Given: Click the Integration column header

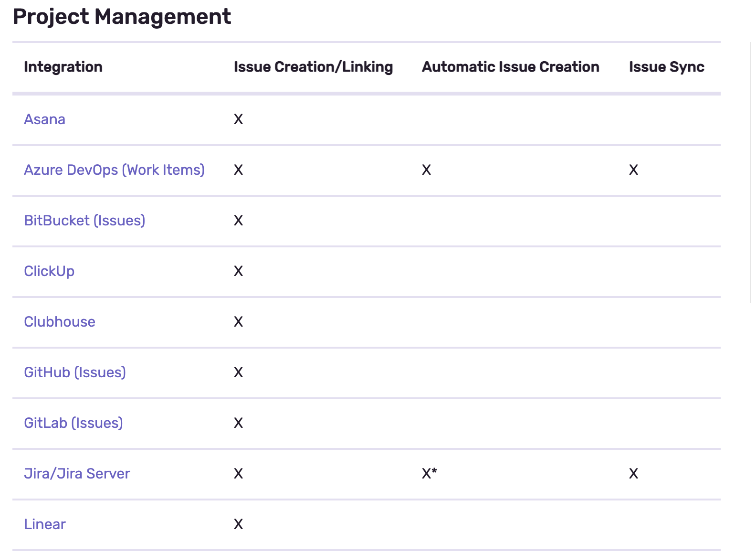Looking at the screenshot, I should pyautogui.click(x=63, y=67).
